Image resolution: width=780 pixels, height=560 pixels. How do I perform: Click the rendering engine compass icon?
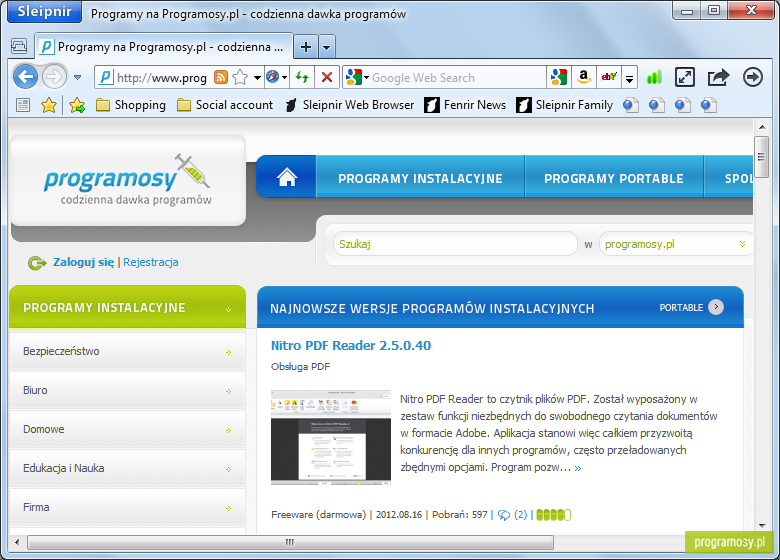click(273, 77)
